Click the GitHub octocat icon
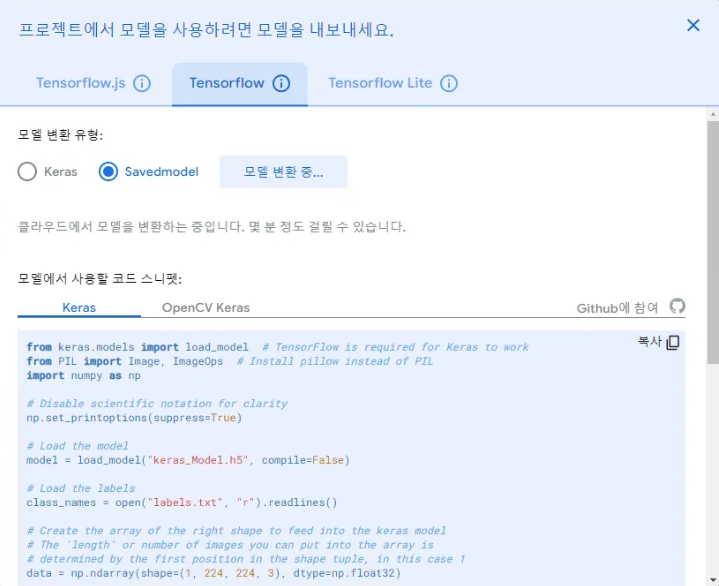The width and height of the screenshot is (719, 586). [677, 306]
